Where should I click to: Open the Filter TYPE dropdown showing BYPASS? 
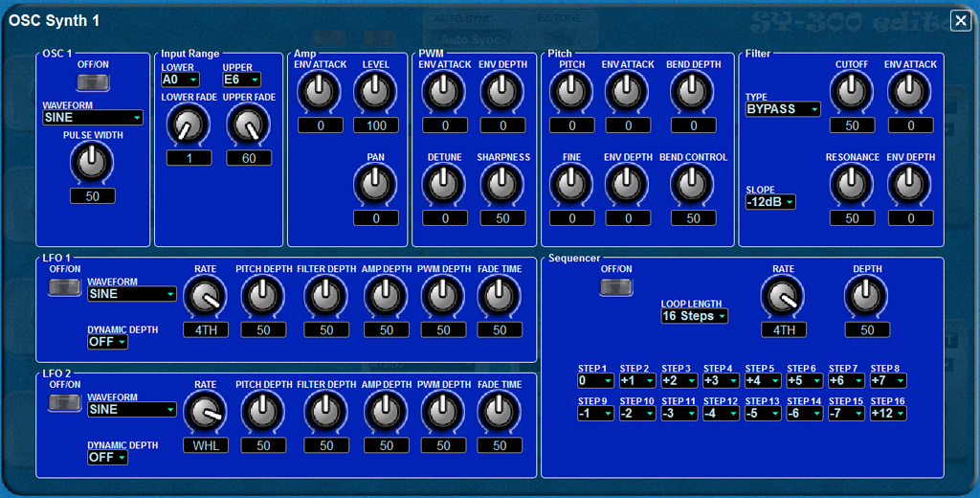click(x=783, y=109)
